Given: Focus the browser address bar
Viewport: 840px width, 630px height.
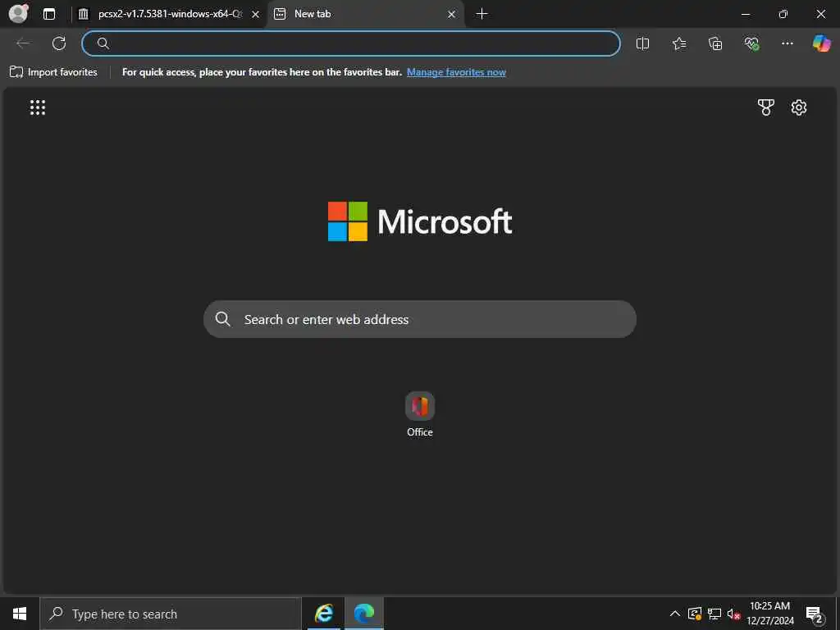Looking at the screenshot, I should pyautogui.click(x=351, y=43).
